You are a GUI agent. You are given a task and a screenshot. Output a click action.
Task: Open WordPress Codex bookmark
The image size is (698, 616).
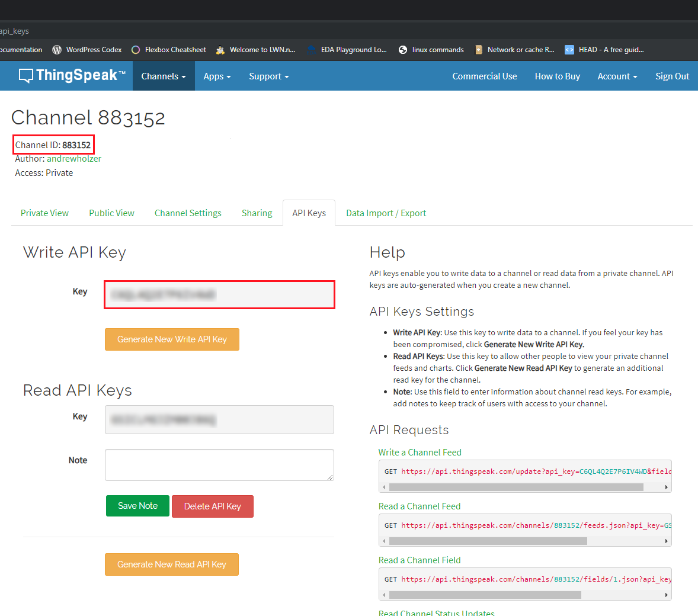click(87, 50)
